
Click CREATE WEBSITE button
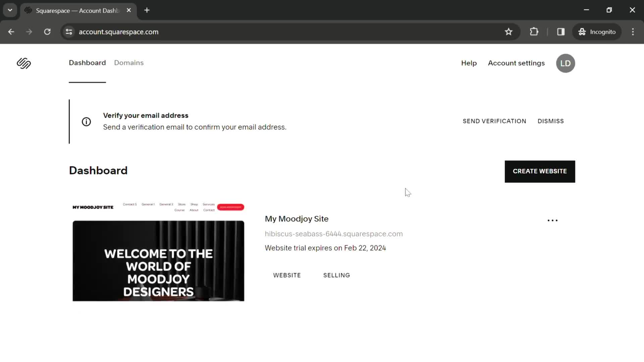[x=540, y=172]
